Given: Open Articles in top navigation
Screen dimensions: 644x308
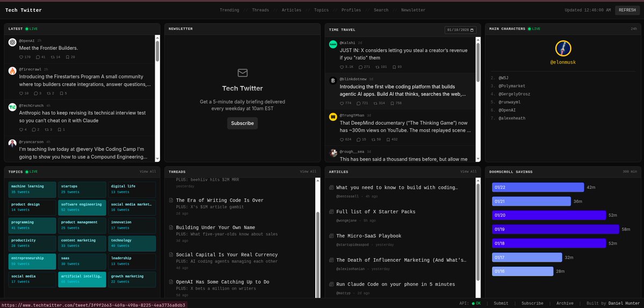Looking at the screenshot, I should point(291,10).
